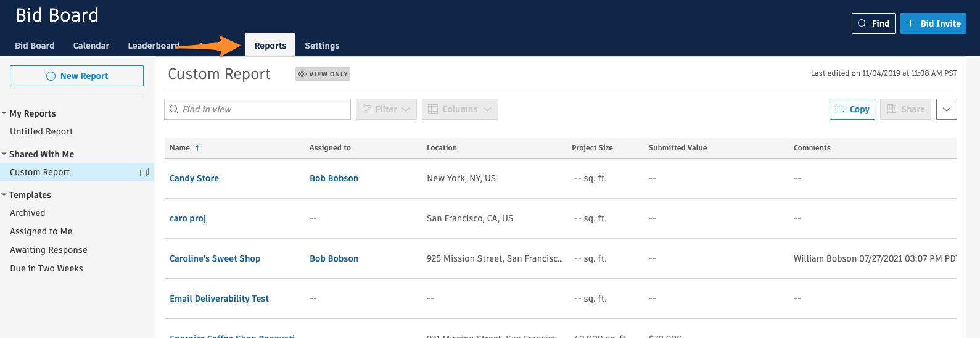This screenshot has width=980, height=338.
Task: Copy the Custom Report
Action: 852,109
